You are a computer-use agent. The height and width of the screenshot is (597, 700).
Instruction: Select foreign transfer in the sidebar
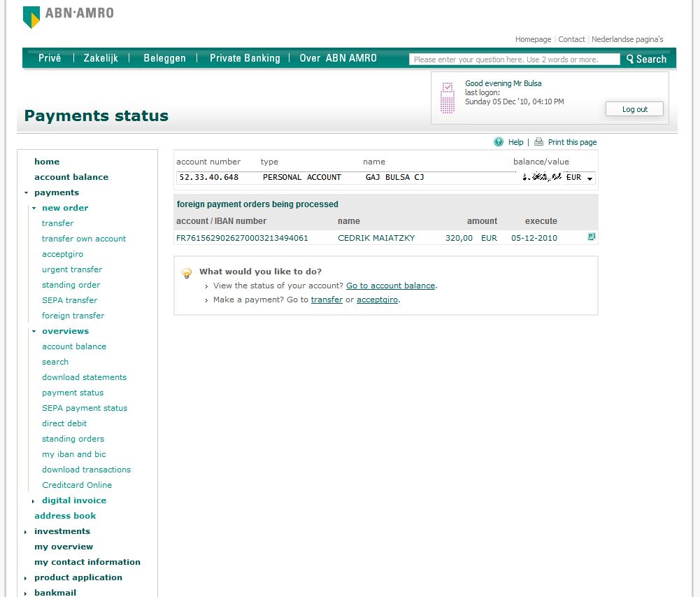pos(73,316)
